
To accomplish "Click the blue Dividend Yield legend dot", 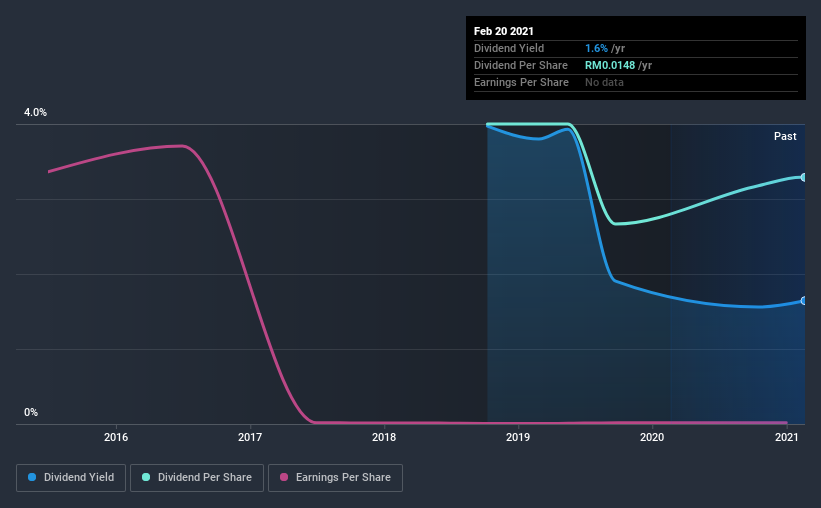I will (x=32, y=477).
